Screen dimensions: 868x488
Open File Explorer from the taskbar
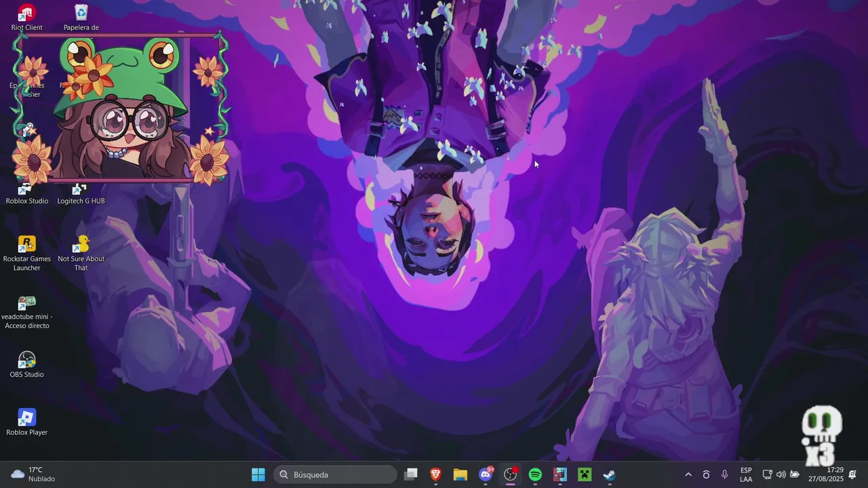tap(460, 474)
